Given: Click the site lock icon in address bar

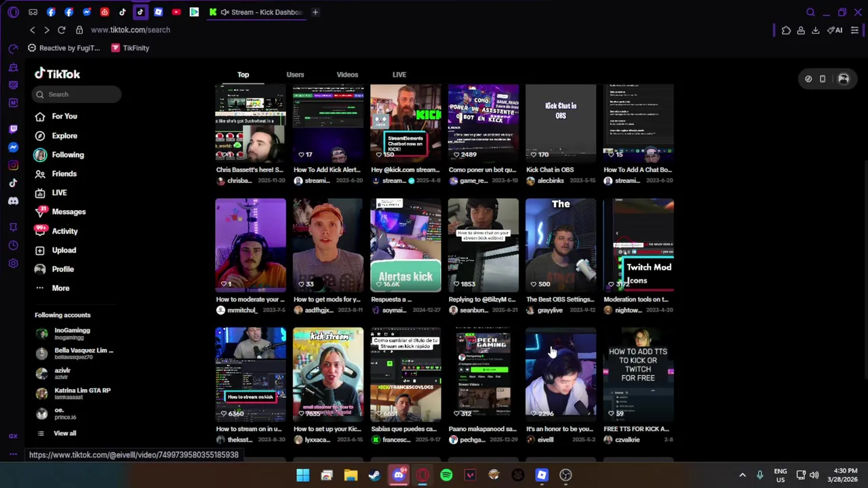Looking at the screenshot, I should [79, 30].
